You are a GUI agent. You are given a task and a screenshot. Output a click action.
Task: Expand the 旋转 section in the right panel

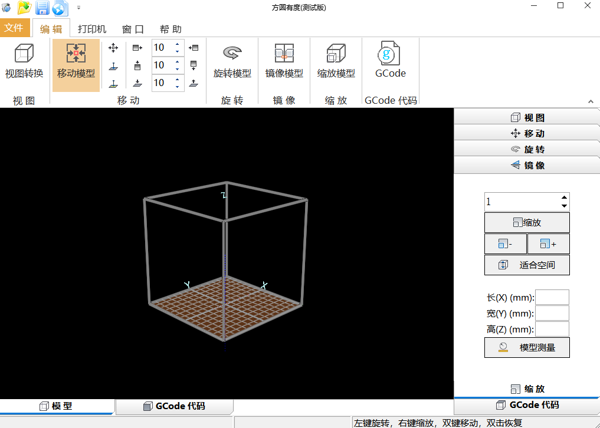click(x=527, y=150)
